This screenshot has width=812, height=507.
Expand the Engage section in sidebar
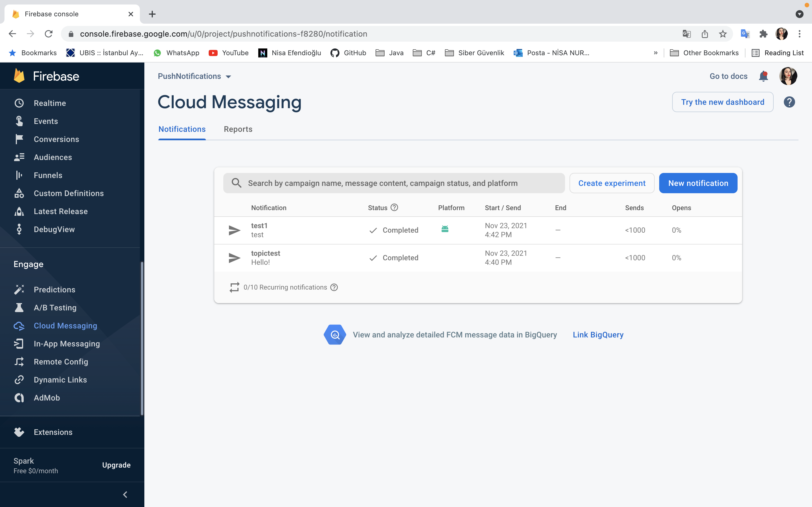coord(28,264)
